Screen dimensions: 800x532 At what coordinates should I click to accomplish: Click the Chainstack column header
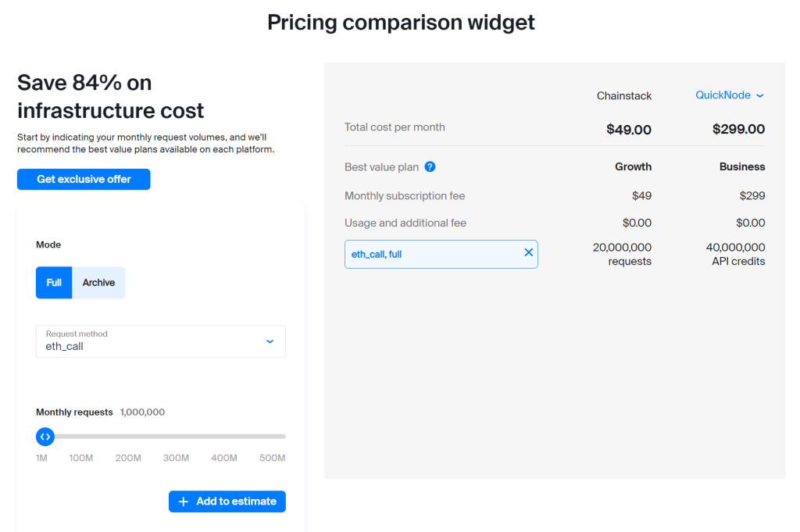[624, 96]
